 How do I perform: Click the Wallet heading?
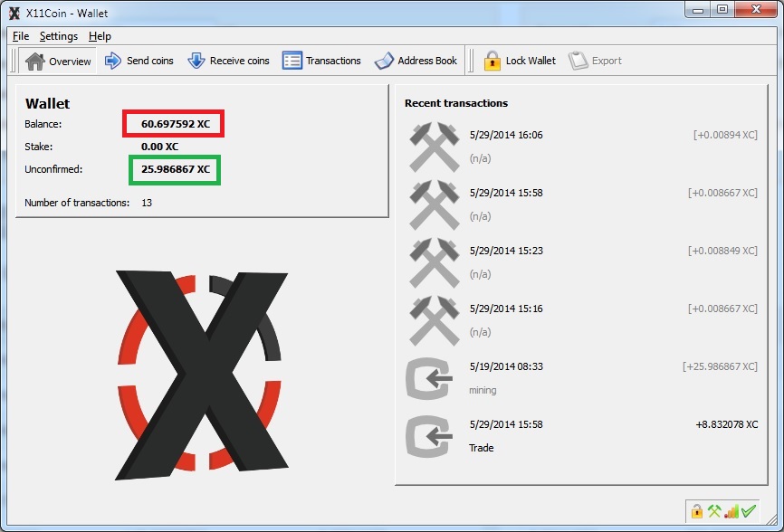point(47,103)
